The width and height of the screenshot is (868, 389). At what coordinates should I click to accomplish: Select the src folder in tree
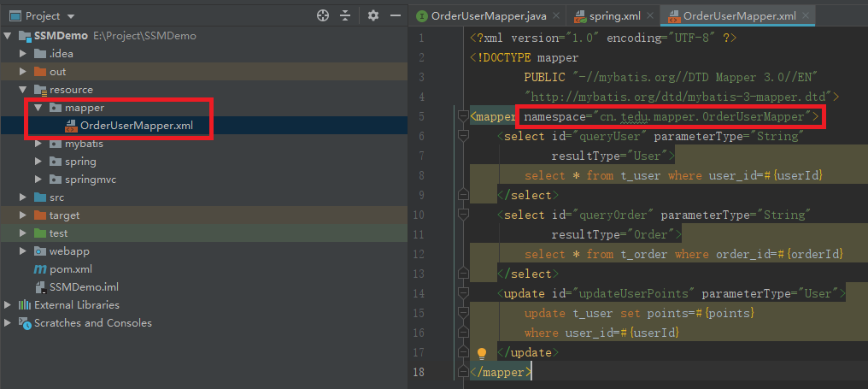coord(57,197)
